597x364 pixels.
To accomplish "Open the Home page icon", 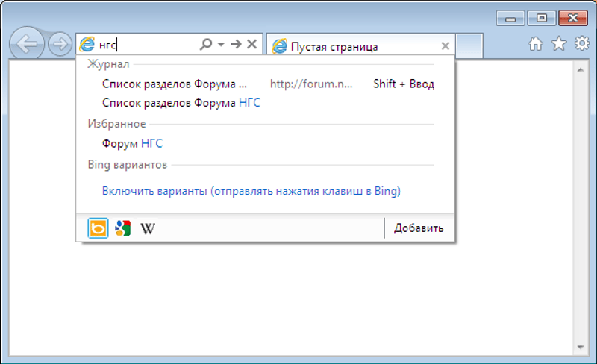I will click(x=535, y=45).
